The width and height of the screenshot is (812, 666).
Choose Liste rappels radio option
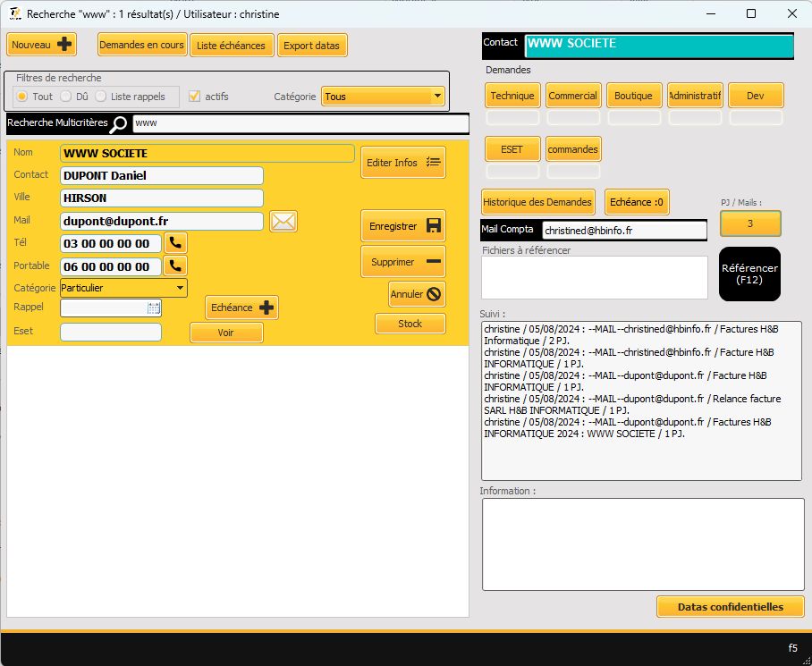[101, 97]
